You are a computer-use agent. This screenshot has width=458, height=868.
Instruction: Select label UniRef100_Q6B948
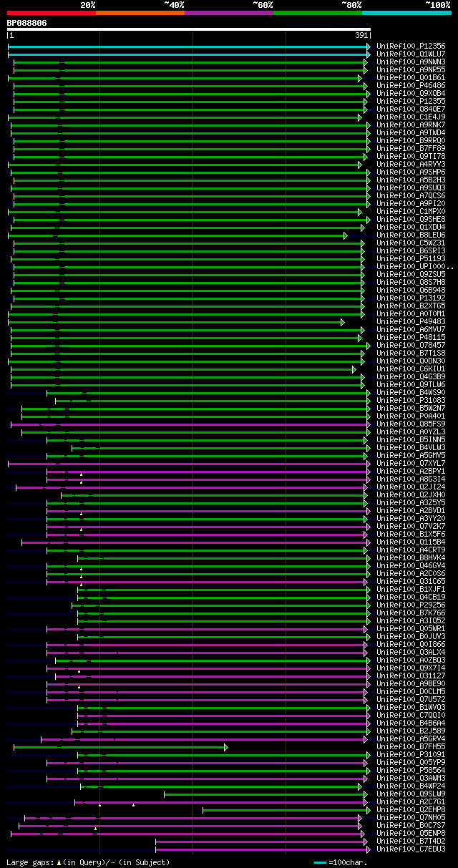click(x=411, y=290)
